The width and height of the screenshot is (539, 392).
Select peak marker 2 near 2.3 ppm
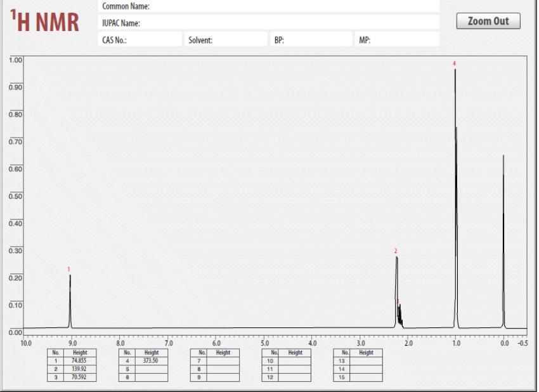[x=396, y=252]
